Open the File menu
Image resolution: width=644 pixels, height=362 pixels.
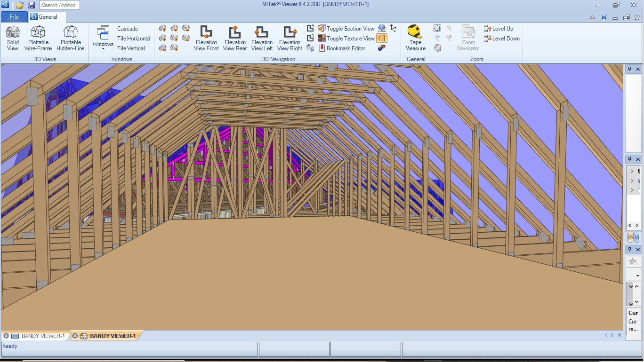(15, 17)
